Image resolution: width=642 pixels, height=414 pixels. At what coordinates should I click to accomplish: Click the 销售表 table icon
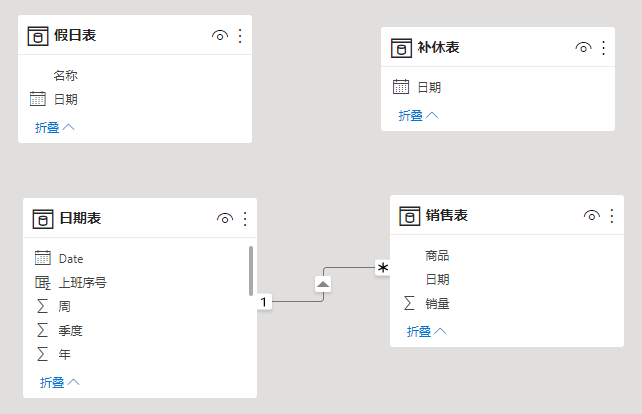pyautogui.click(x=409, y=216)
